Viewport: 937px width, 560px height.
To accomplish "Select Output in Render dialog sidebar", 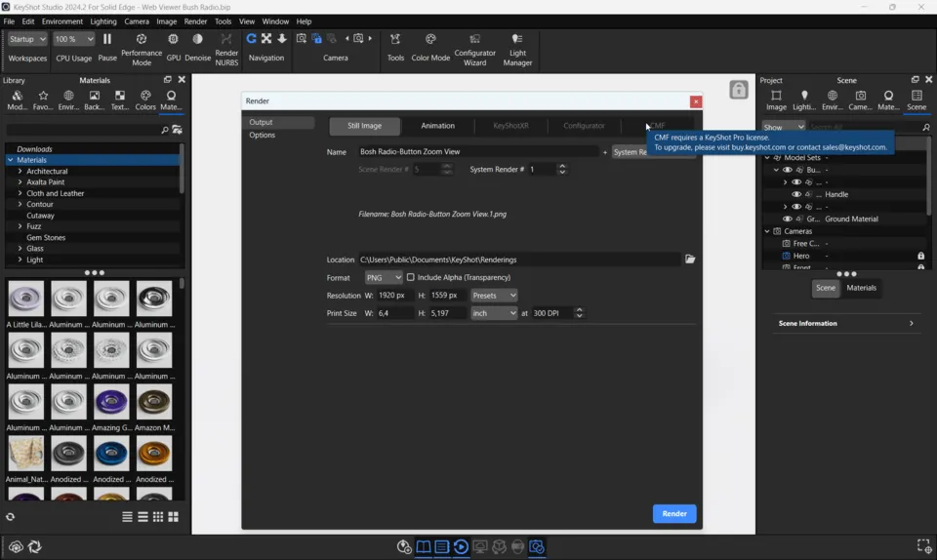I will [x=280, y=122].
